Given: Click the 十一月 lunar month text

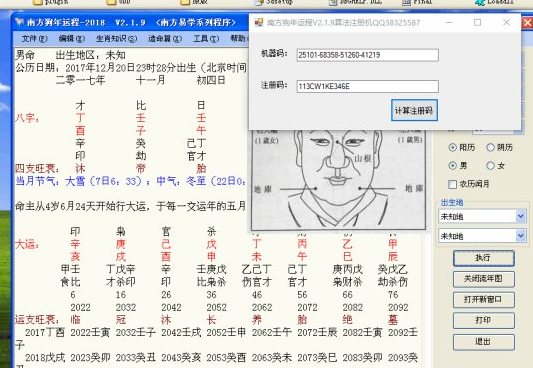Looking at the screenshot, I should click(151, 80).
